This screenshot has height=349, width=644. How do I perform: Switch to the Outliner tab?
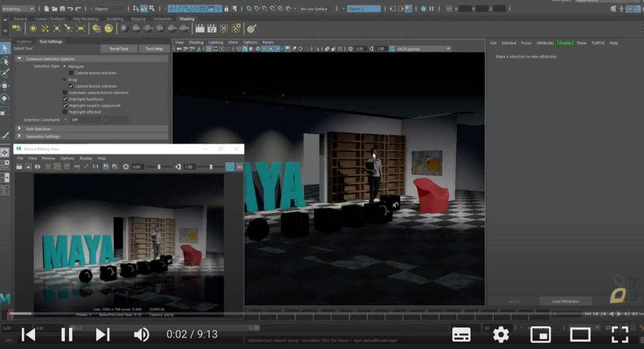(x=24, y=42)
